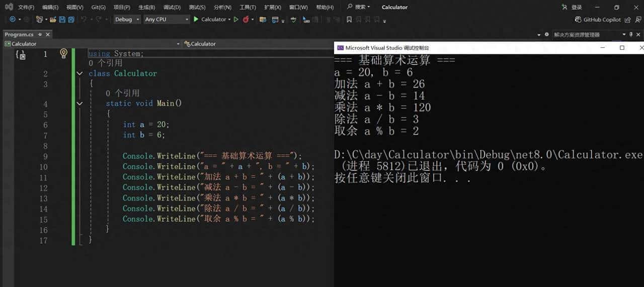The width and height of the screenshot is (644, 287).
Task: Collapse the class Calculator code block
Action: click(79, 73)
